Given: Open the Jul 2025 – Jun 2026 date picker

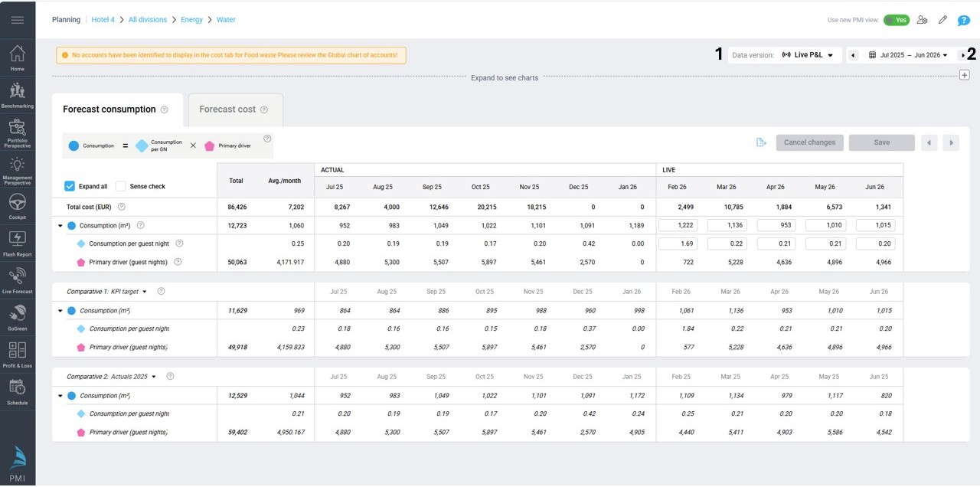Looking at the screenshot, I should coord(910,54).
